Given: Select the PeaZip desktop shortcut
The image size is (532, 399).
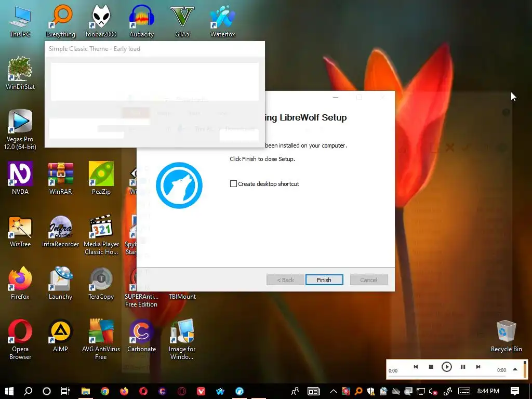Looking at the screenshot, I should pyautogui.click(x=101, y=178).
